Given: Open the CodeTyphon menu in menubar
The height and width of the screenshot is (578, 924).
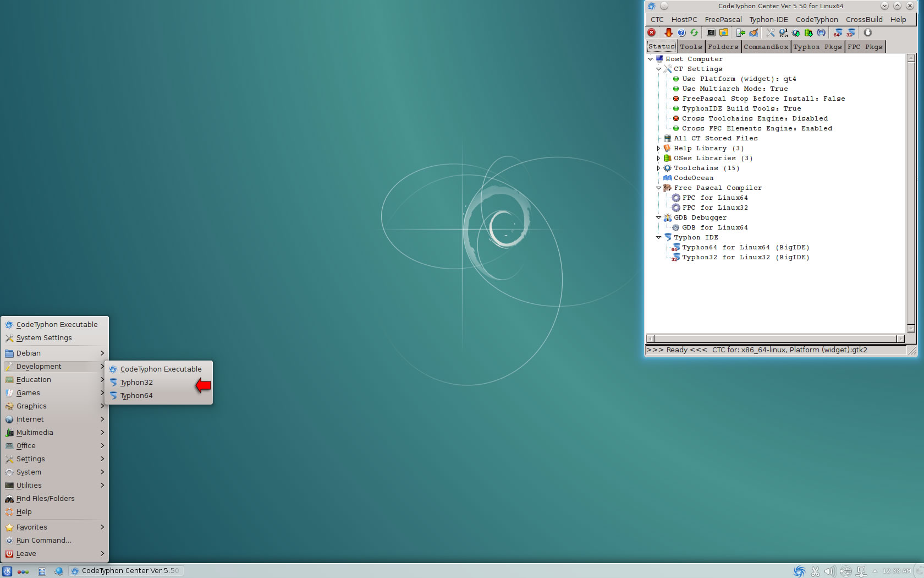Looking at the screenshot, I should tap(817, 19).
